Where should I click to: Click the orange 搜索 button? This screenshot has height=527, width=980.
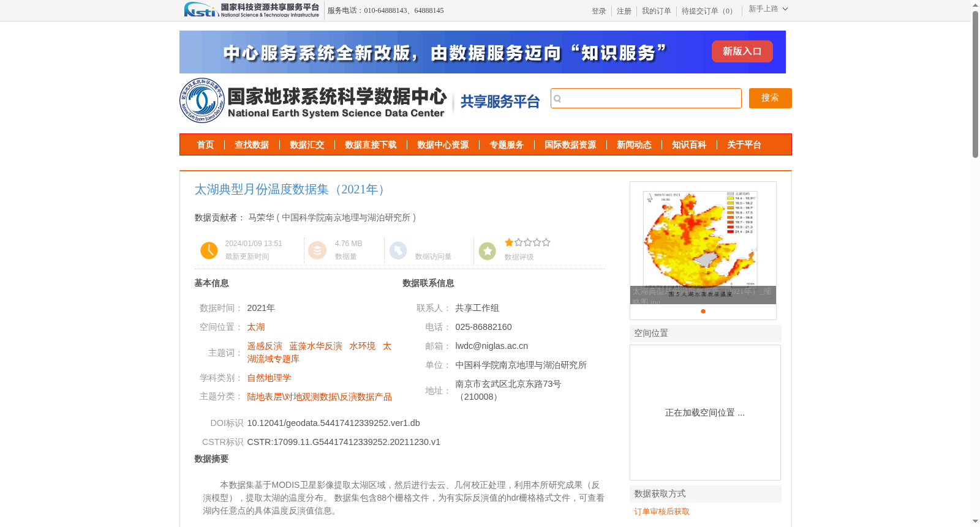click(770, 99)
